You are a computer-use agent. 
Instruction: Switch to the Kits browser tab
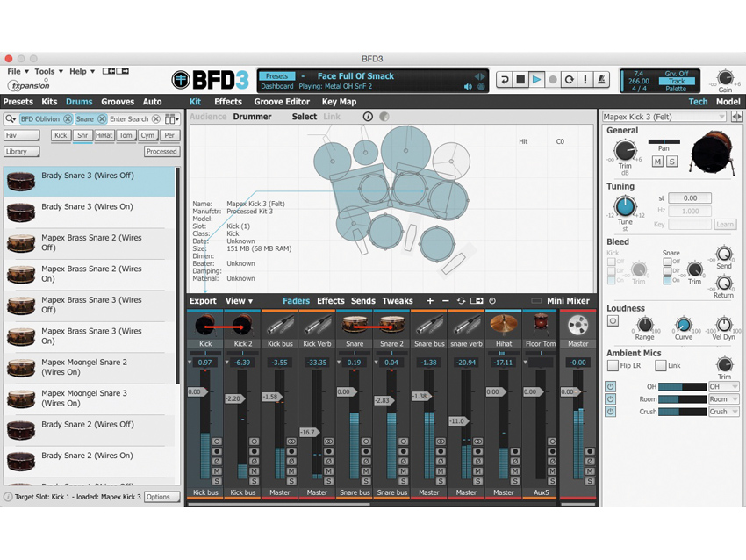click(x=49, y=102)
